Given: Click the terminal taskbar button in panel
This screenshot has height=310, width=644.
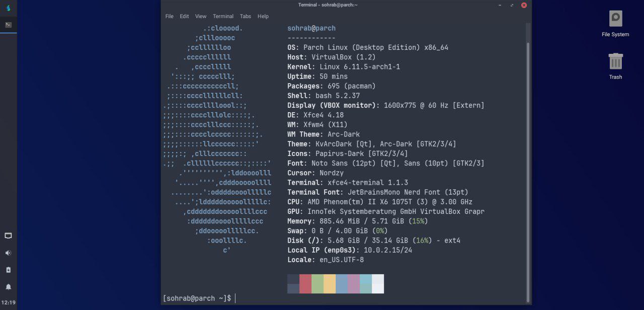Looking at the screenshot, I should [8, 25].
